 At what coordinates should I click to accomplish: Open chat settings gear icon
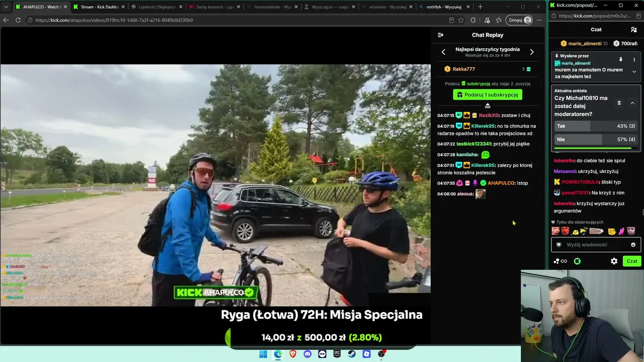(614, 261)
